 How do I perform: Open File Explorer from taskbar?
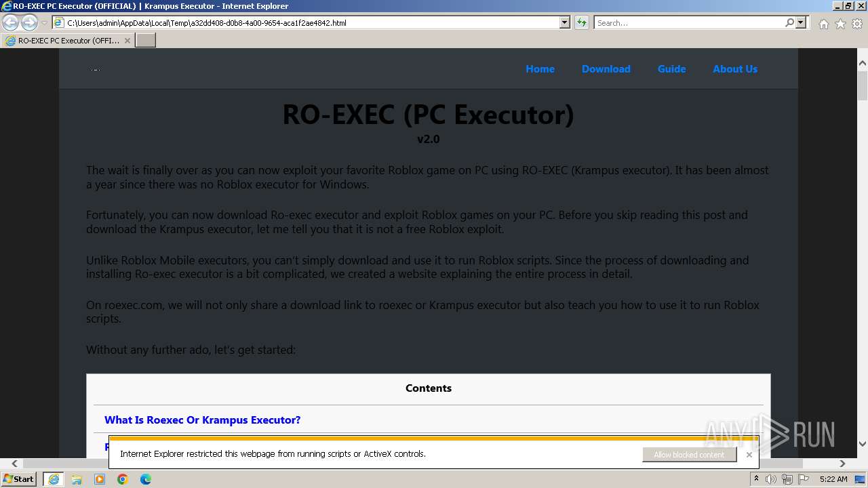click(77, 479)
